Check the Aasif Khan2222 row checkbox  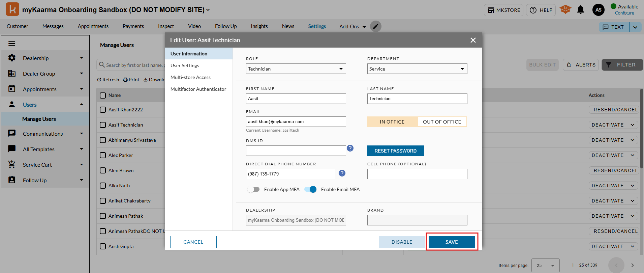point(103,110)
